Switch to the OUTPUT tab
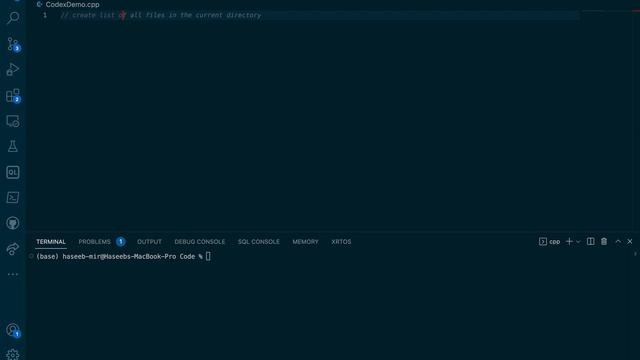This screenshot has width=640, height=360. (x=149, y=242)
